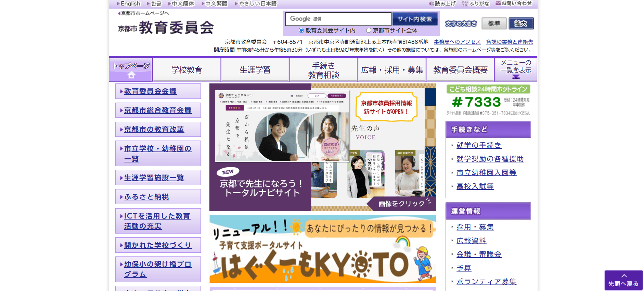Click the envelope icon beside お問い合わせ
This screenshot has width=644, height=291.
click(x=498, y=3)
